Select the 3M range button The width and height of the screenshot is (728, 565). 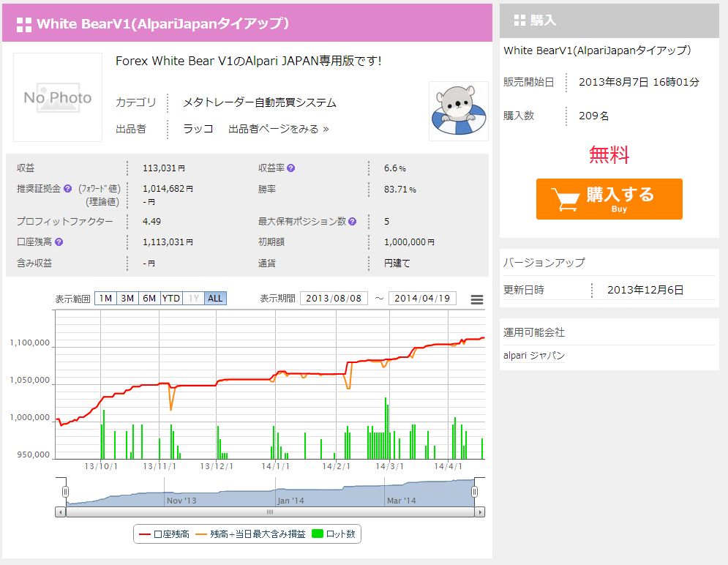[127, 298]
